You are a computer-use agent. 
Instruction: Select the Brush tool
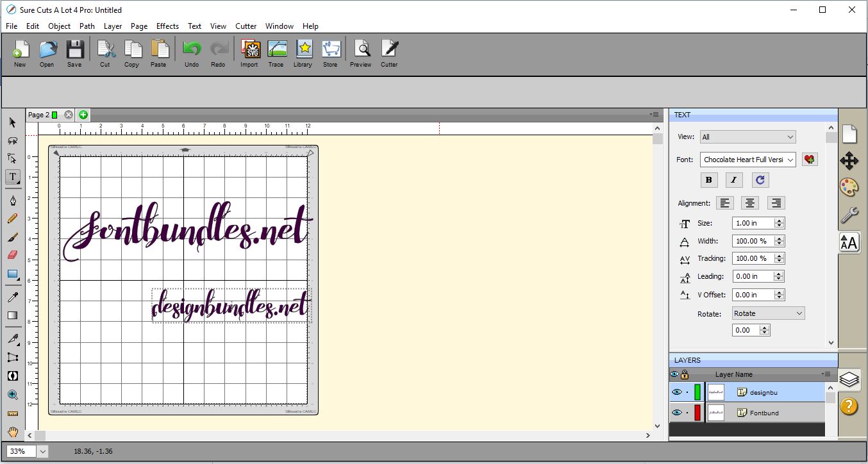tap(12, 237)
